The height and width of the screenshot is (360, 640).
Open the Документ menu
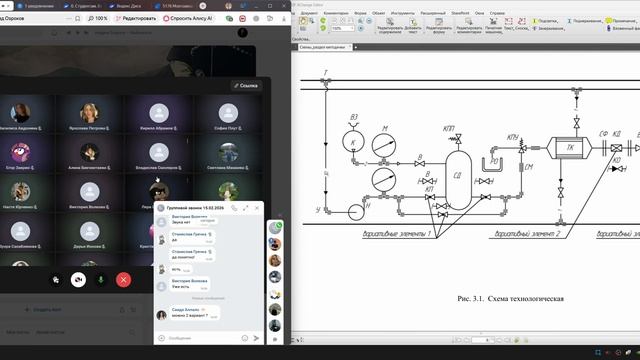309,13
